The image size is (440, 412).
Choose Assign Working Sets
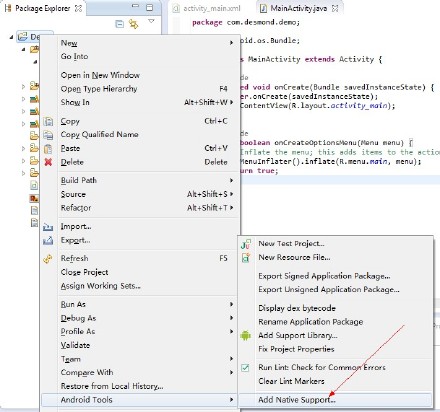click(101, 286)
